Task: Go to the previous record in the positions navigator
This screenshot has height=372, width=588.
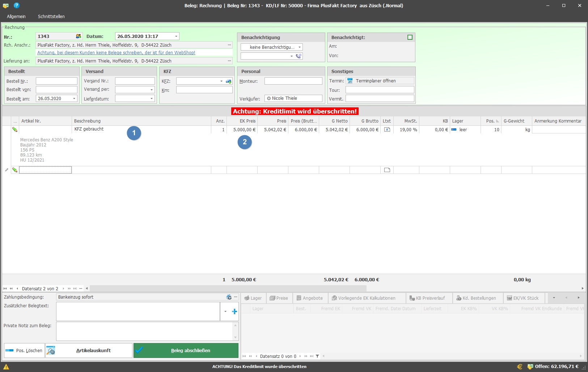Action: [17, 288]
